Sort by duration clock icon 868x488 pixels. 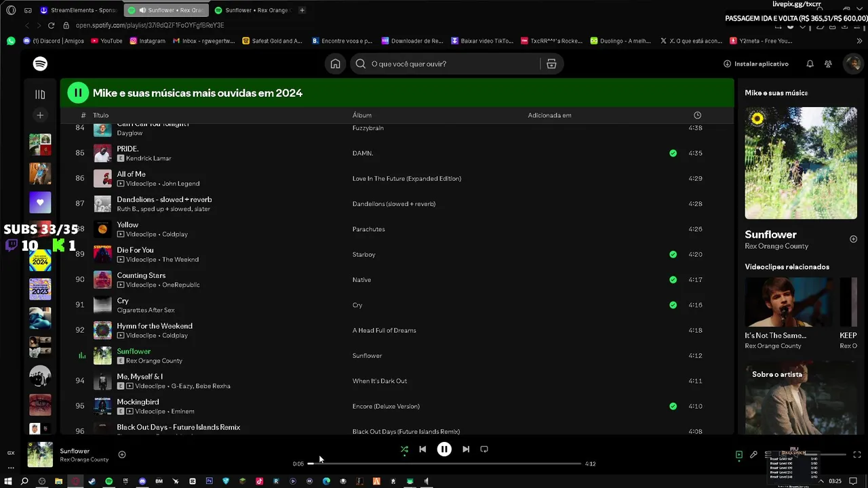point(697,115)
